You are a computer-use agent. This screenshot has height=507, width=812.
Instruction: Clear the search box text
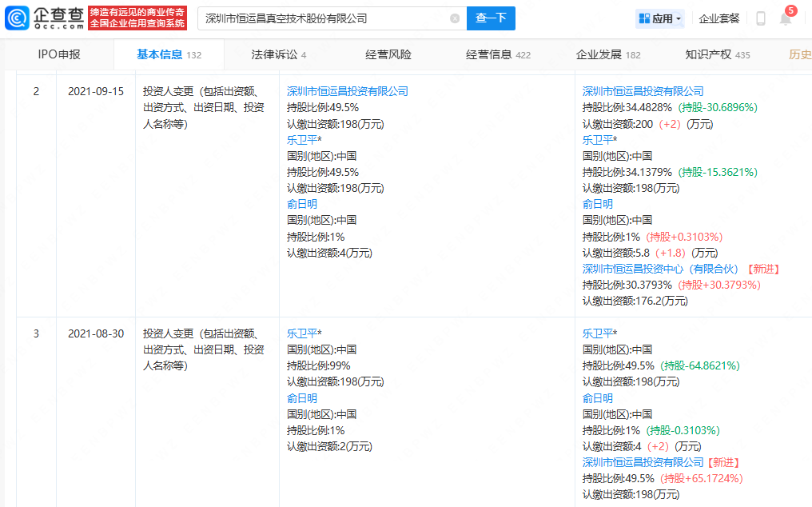point(455,18)
